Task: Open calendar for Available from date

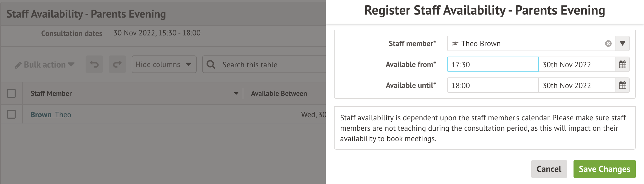Action: pos(622,65)
